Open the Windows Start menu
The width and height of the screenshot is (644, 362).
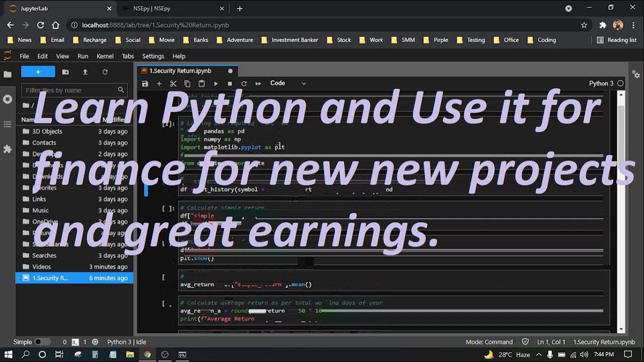pos(9,354)
